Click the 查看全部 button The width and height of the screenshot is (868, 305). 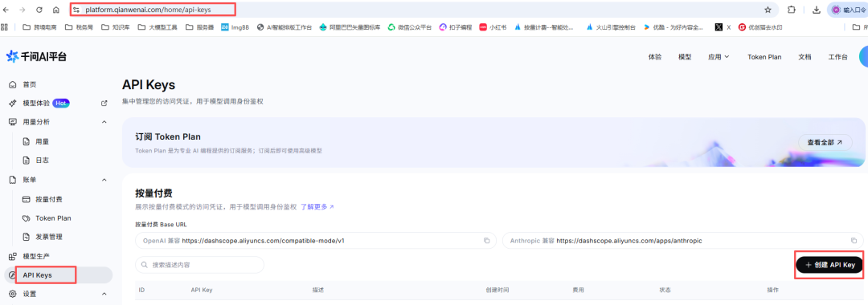(x=825, y=143)
